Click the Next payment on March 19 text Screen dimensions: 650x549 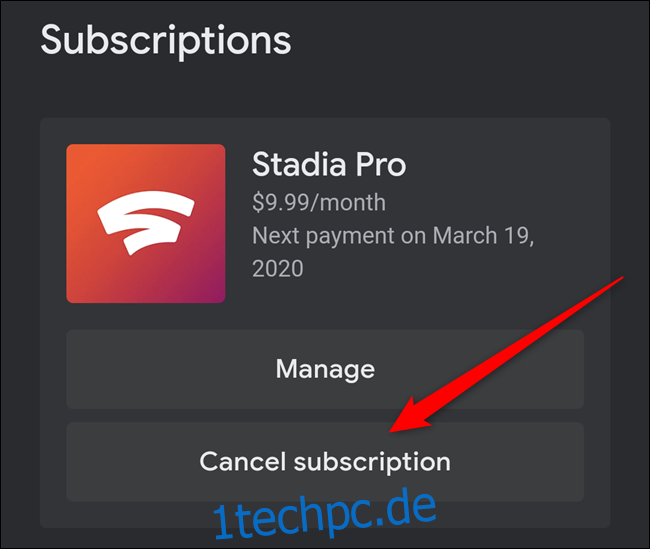click(393, 236)
